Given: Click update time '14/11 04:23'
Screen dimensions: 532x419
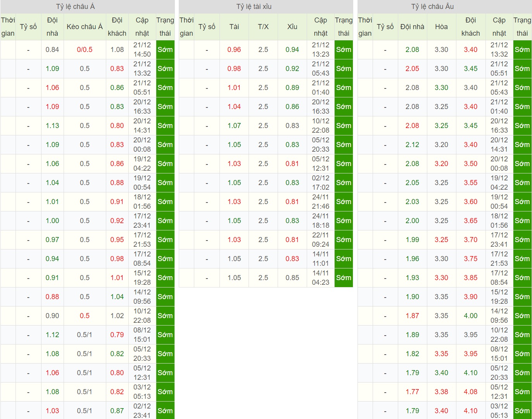Looking at the screenshot, I should [321, 278].
